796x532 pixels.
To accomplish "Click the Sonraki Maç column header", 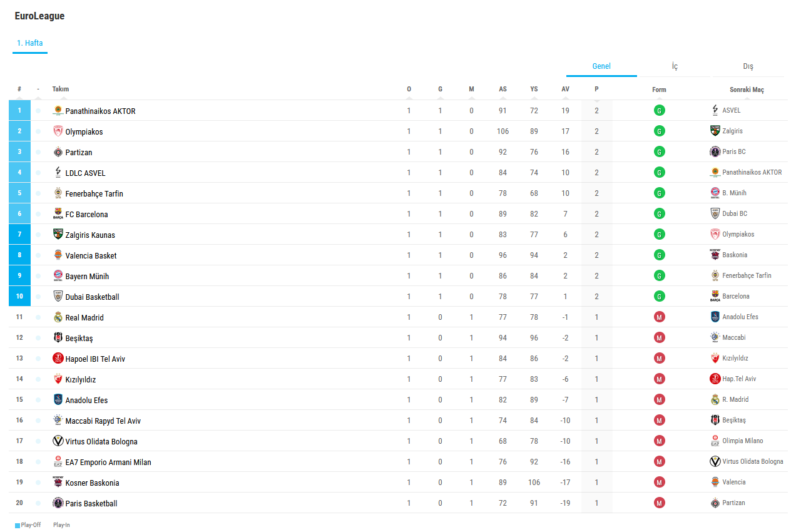I will click(747, 90).
